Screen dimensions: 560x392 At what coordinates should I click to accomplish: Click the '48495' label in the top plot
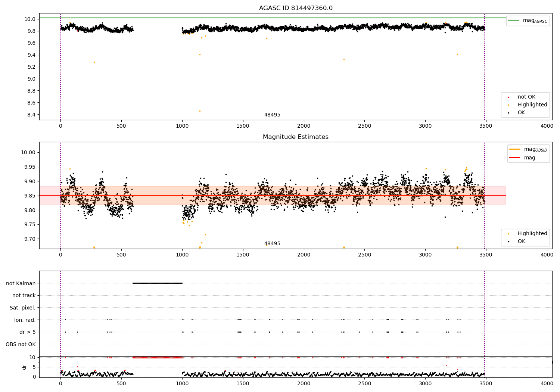click(272, 115)
